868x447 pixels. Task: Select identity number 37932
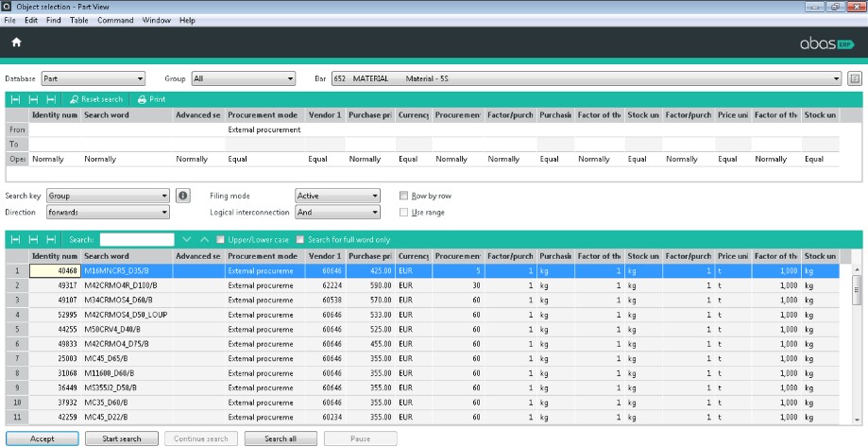pos(55,403)
